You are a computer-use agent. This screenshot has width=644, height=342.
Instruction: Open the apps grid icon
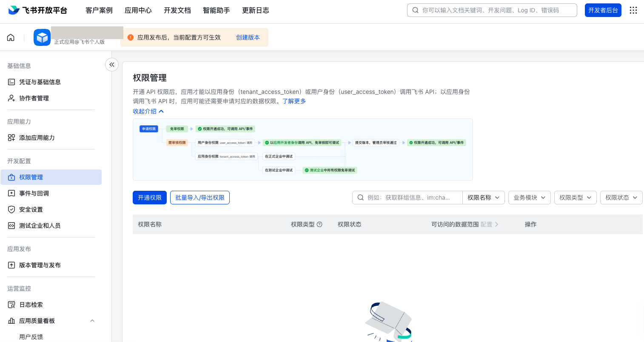pos(633,10)
